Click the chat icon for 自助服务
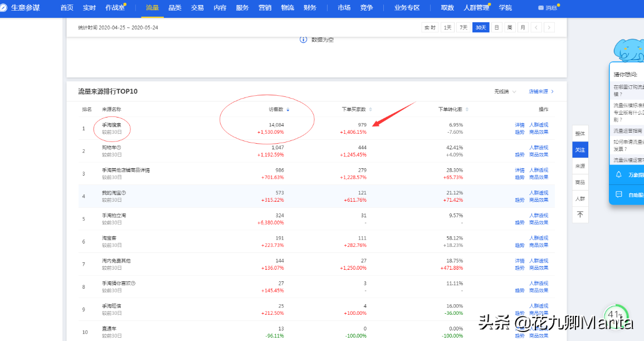644x341 pixels. pyautogui.click(x=618, y=194)
